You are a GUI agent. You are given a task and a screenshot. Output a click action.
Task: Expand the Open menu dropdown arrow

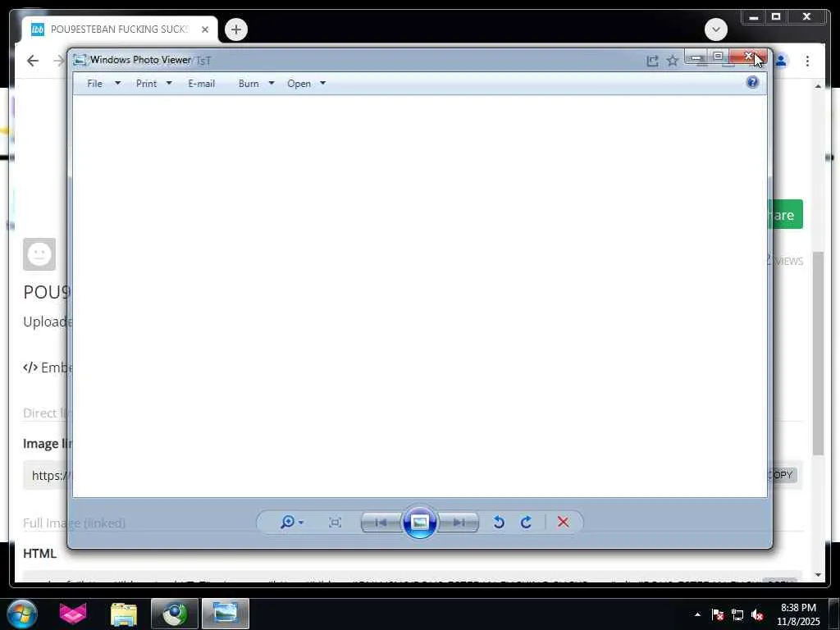322,83
